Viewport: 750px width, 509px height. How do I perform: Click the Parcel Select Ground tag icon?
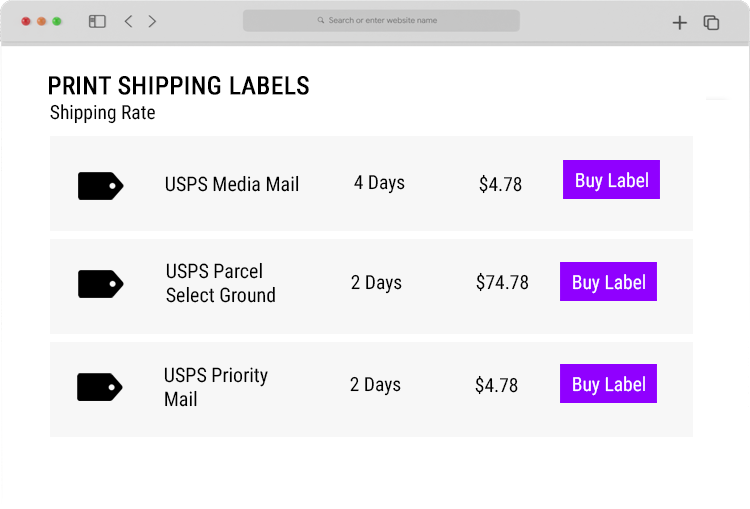point(100,284)
